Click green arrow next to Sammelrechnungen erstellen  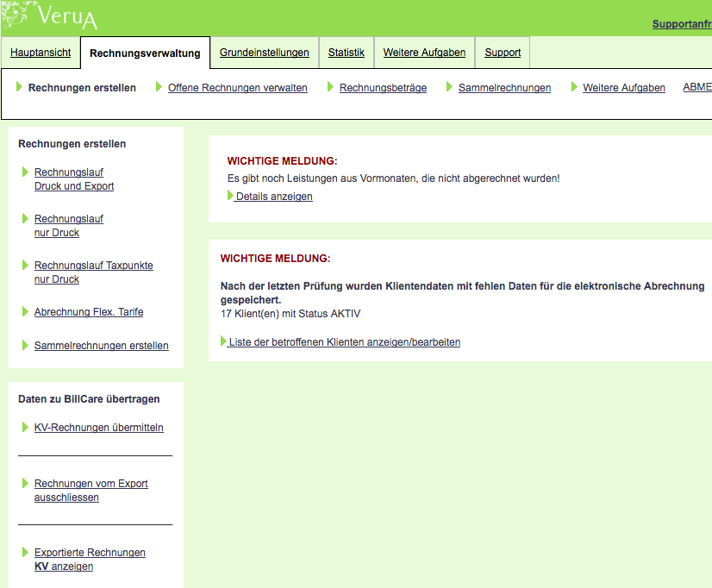[25, 345]
